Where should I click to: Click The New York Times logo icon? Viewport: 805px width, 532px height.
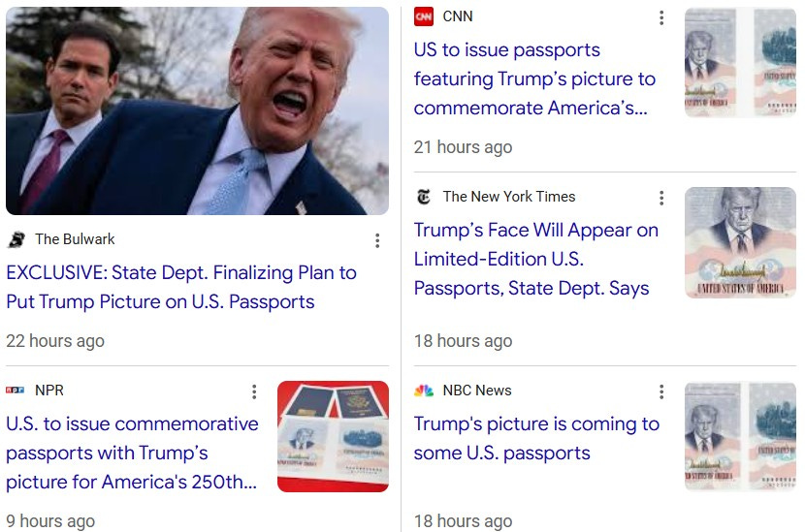click(424, 197)
